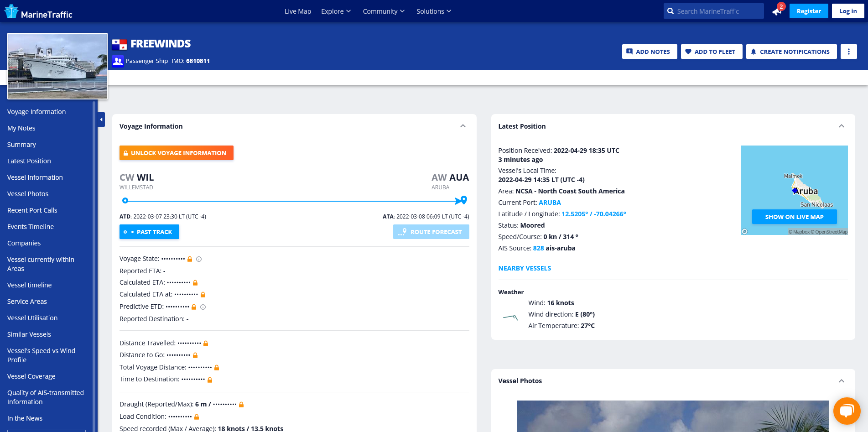This screenshot has width=868, height=432.
Task: Select Summary in sidebar
Action: (x=21, y=145)
